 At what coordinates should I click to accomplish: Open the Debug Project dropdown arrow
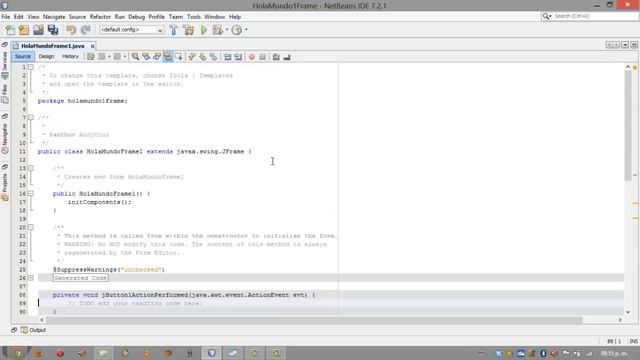227,30
